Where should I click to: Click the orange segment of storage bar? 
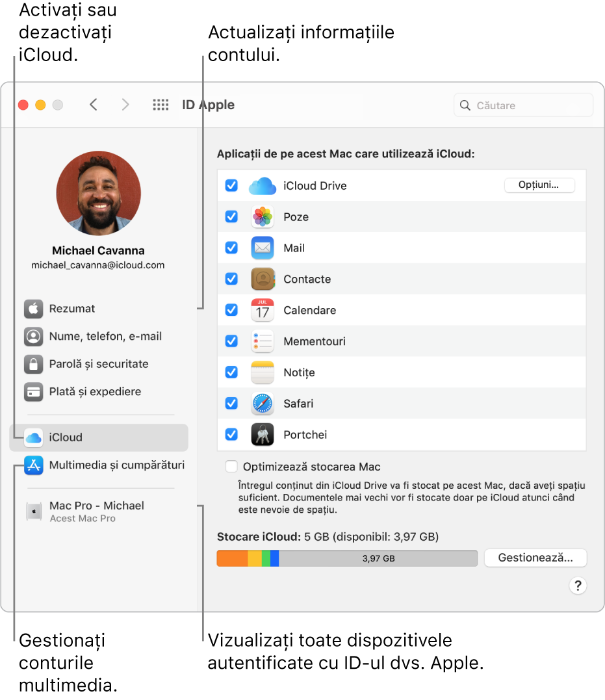232,558
